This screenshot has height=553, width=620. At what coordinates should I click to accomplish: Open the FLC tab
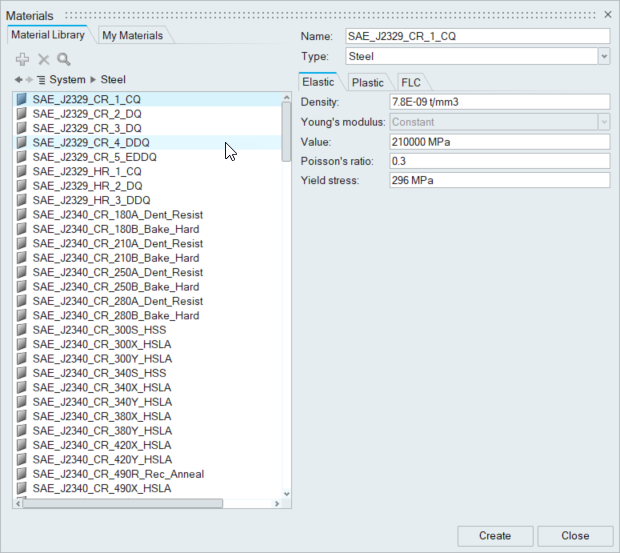point(411,83)
